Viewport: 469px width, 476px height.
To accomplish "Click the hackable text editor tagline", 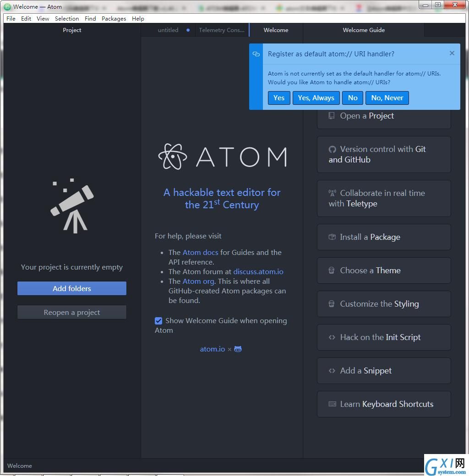I will [222, 199].
